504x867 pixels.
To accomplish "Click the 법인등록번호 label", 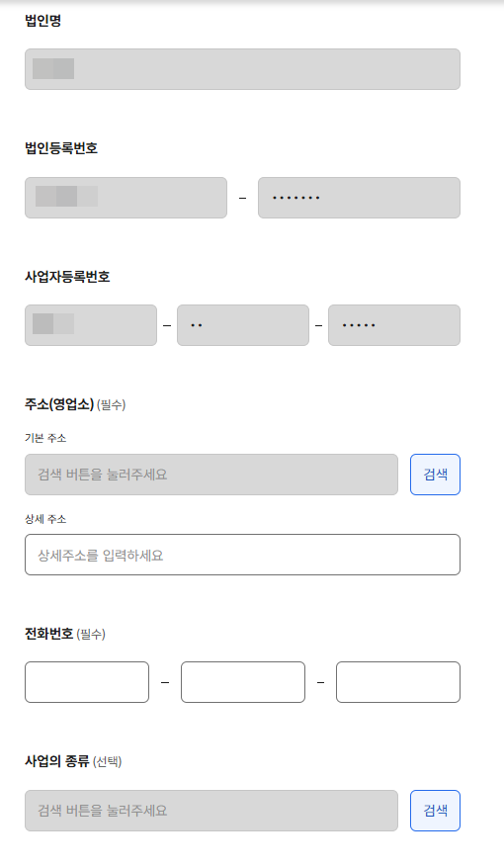I will (61, 148).
